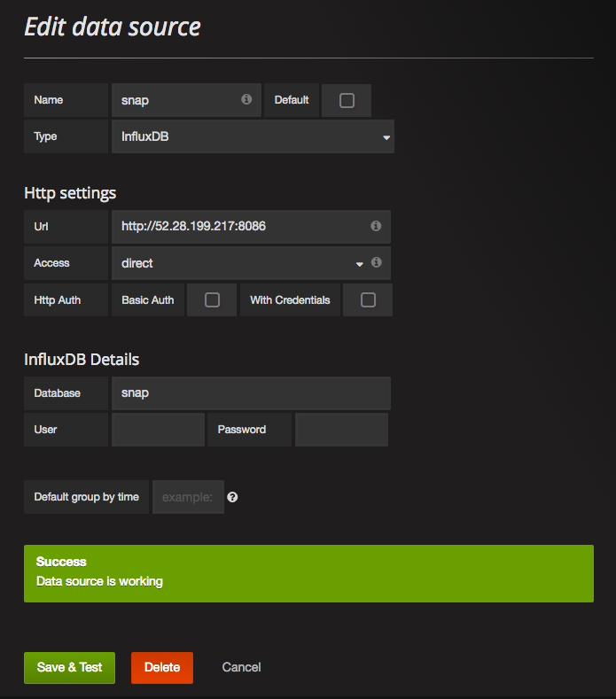Click the help question mark icon
Viewport: 616px width, 699px height.
coord(232,497)
